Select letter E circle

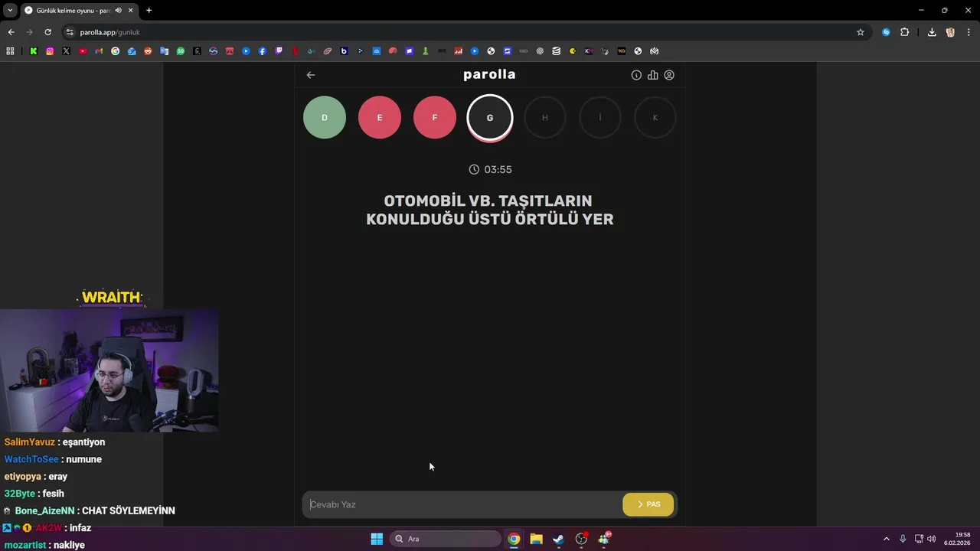[380, 118]
